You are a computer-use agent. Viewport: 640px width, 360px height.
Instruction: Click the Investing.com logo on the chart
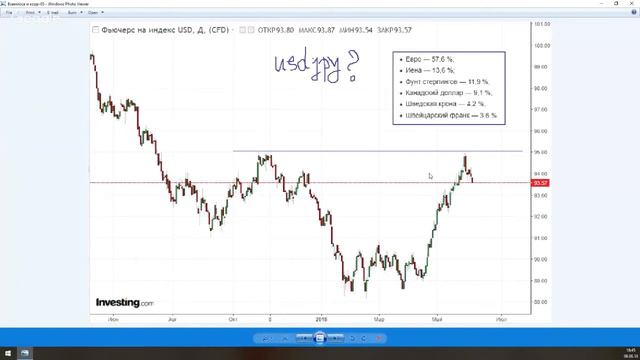pos(124,303)
